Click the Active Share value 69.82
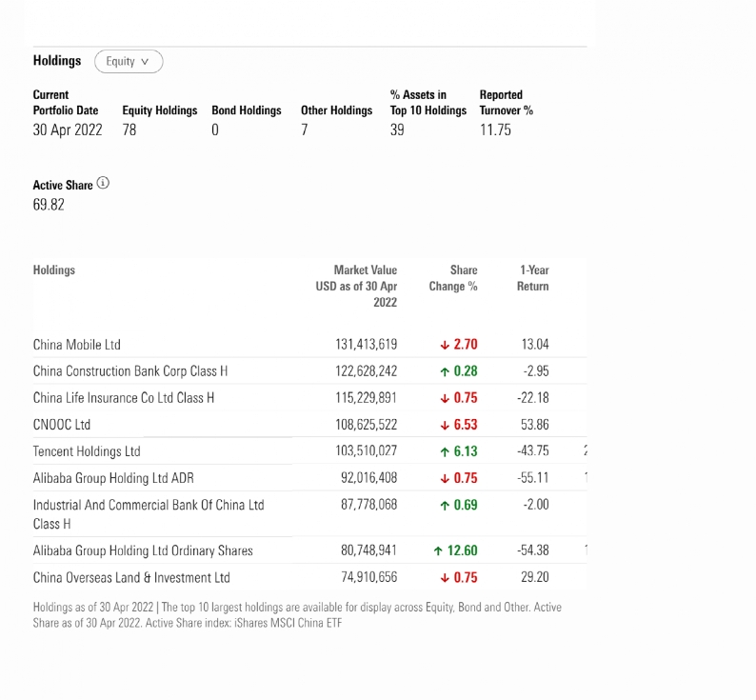The image size is (756, 700). click(x=49, y=205)
